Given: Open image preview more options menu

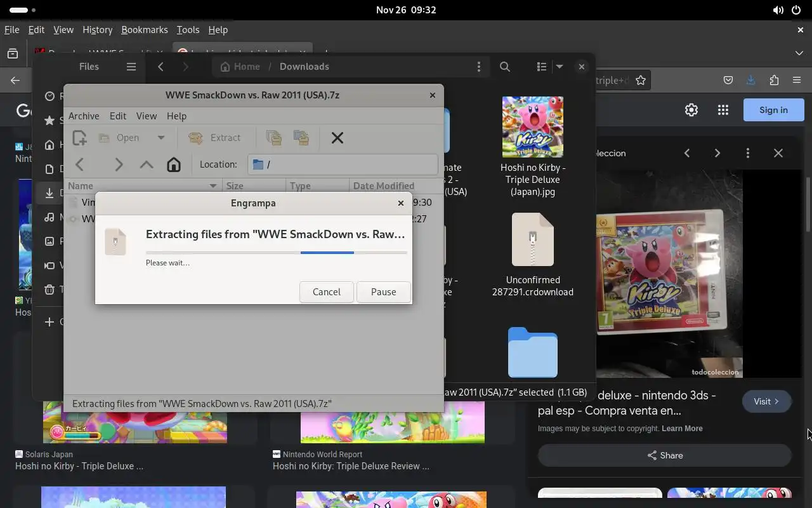Looking at the screenshot, I should 748,153.
